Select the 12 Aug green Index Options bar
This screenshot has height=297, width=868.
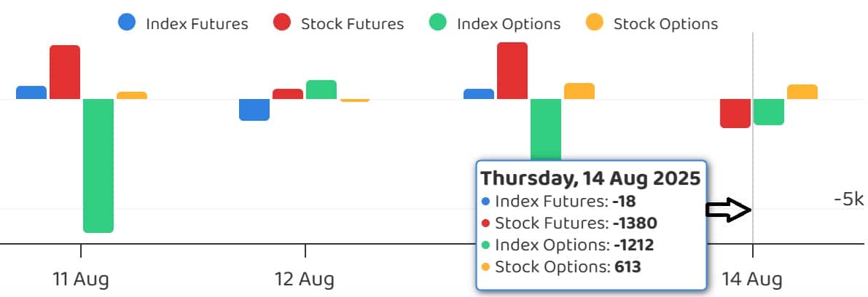321,90
